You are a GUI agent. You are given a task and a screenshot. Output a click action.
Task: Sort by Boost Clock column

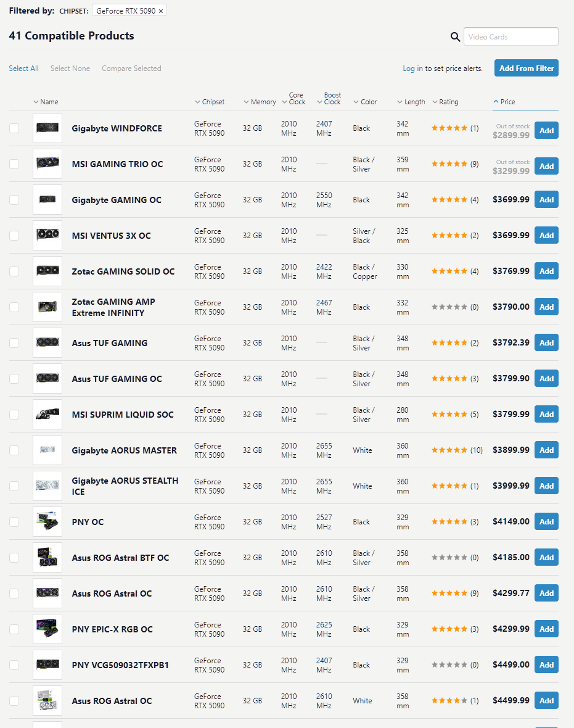[x=329, y=99]
